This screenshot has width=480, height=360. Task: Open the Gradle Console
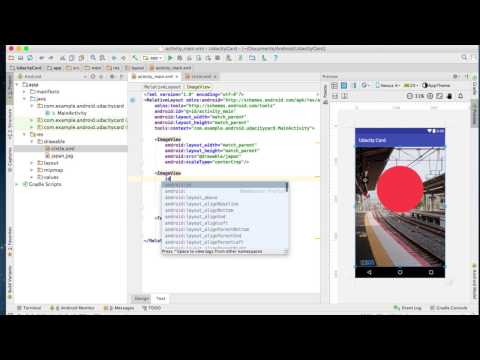449,308
